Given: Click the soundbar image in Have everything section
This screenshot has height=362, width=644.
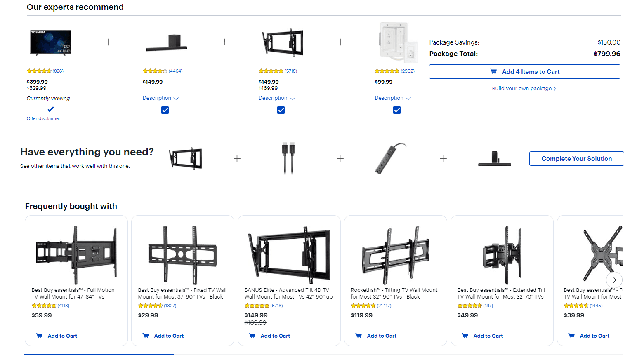Looking at the screenshot, I should (494, 159).
